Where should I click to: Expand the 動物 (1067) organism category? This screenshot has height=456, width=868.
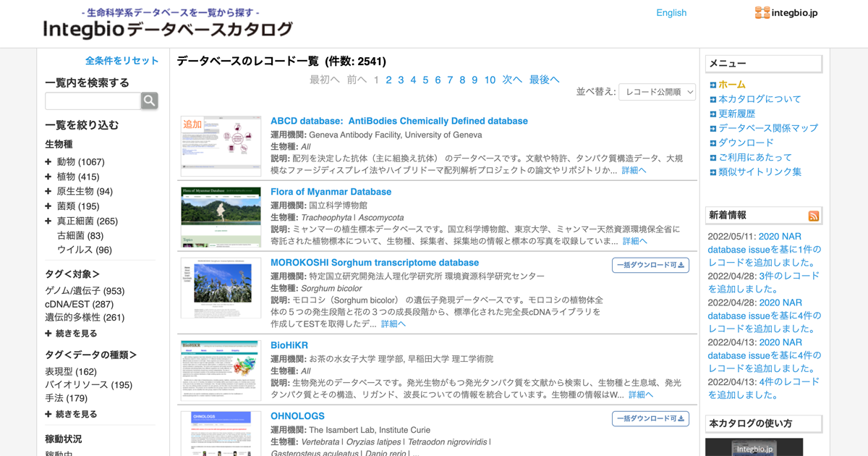point(48,162)
